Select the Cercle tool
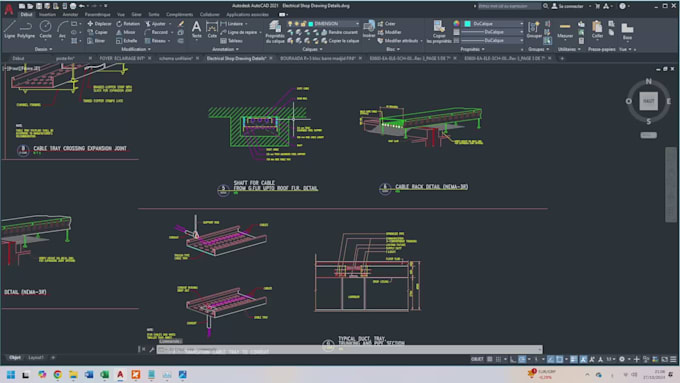The height and width of the screenshot is (383, 680). tap(45, 29)
